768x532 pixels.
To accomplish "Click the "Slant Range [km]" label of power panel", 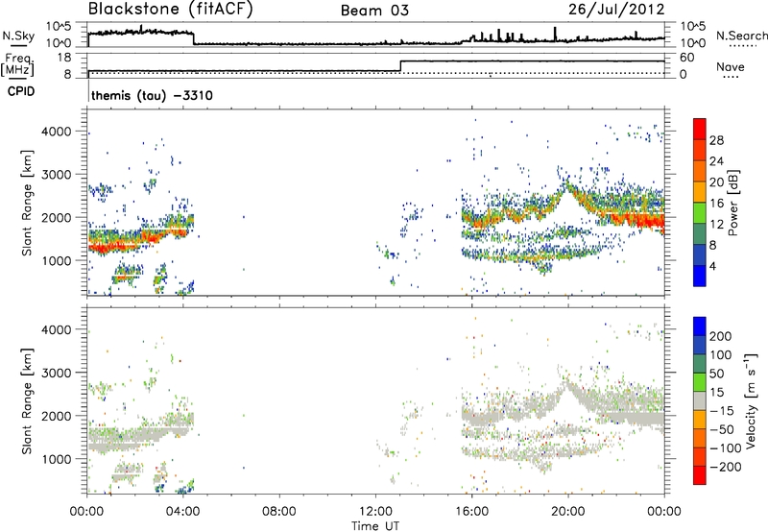I will click(27, 203).
